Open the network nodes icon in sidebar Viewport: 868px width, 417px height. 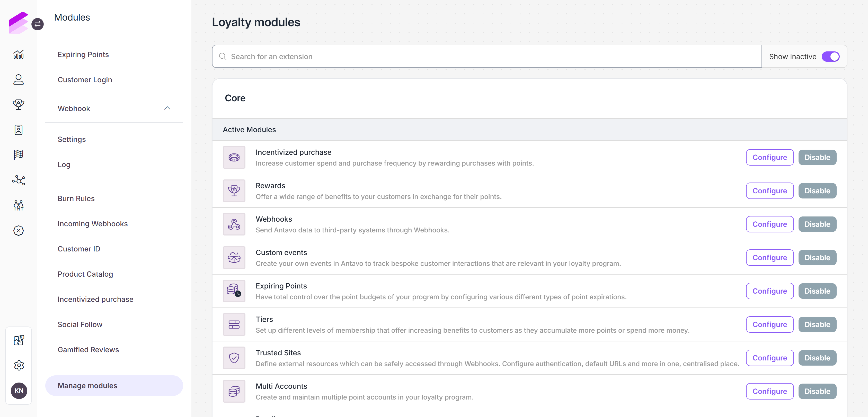pos(19,180)
